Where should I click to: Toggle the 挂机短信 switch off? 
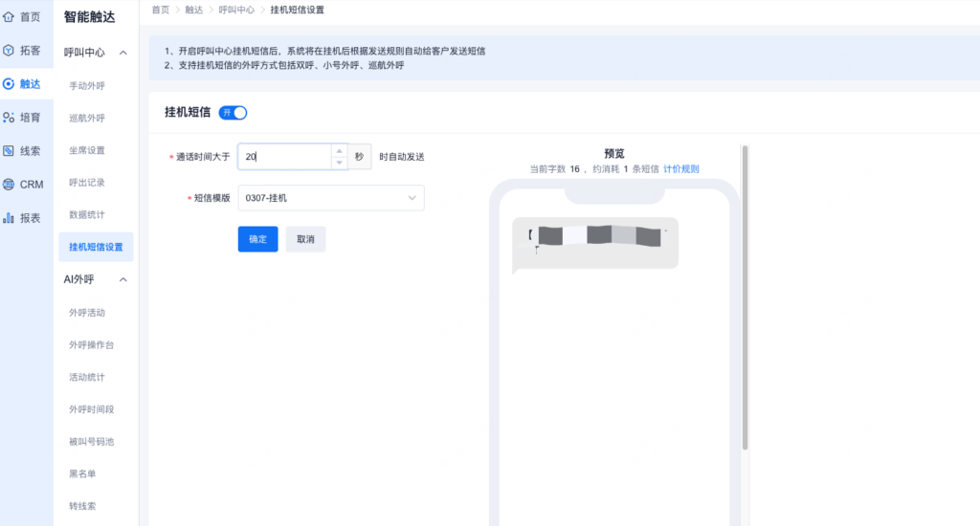(x=234, y=113)
